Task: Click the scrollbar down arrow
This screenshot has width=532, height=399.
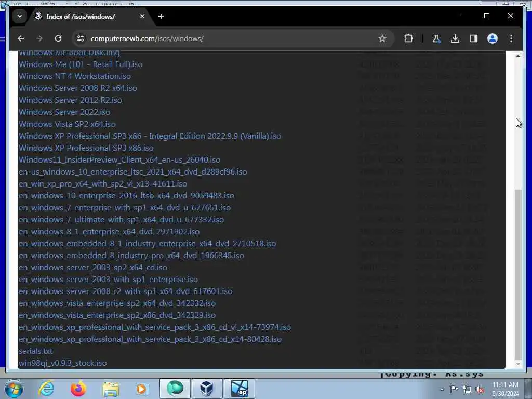Action: (518, 364)
